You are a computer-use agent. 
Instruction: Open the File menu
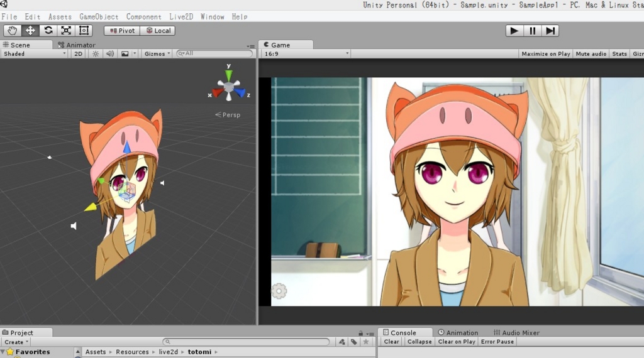click(x=9, y=17)
